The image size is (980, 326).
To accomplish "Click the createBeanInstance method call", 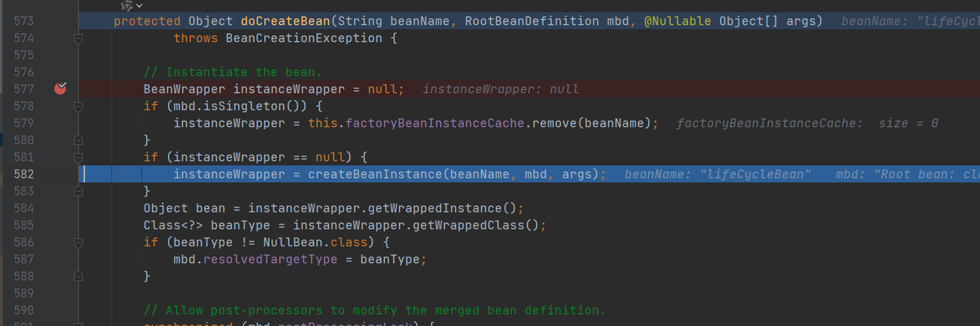I will pyautogui.click(x=374, y=174).
